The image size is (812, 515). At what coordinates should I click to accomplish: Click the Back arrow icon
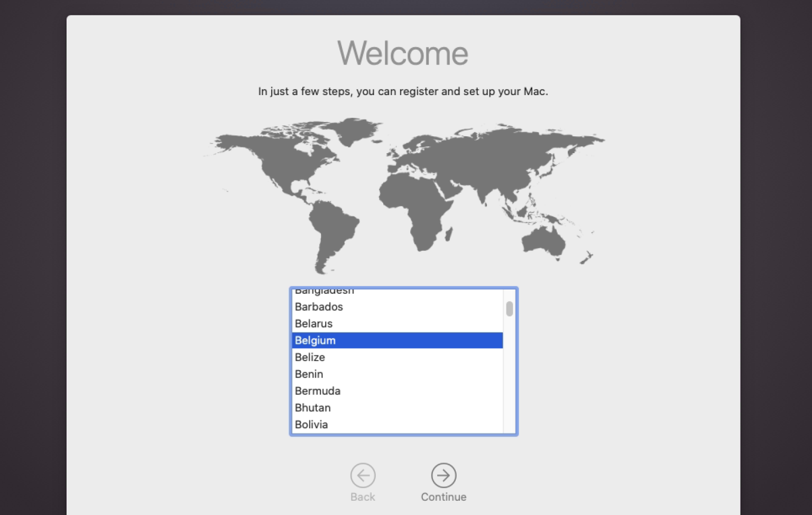pyautogui.click(x=363, y=475)
